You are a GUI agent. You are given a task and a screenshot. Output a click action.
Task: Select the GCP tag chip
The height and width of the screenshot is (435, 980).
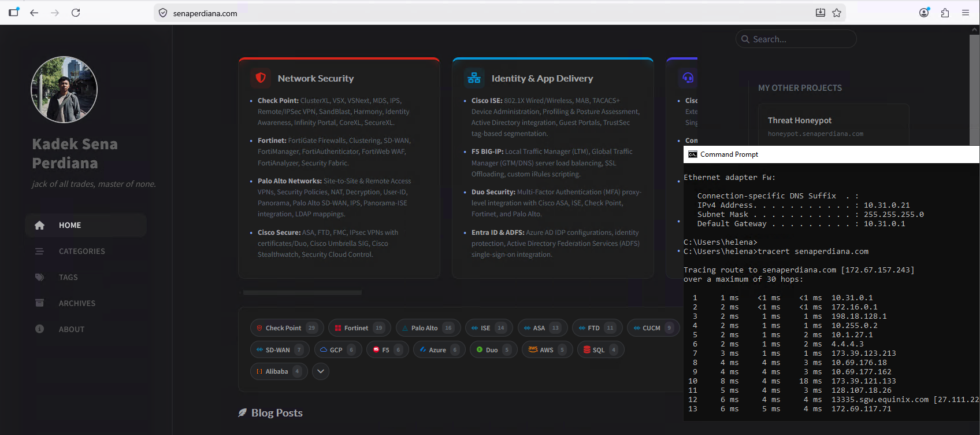338,350
